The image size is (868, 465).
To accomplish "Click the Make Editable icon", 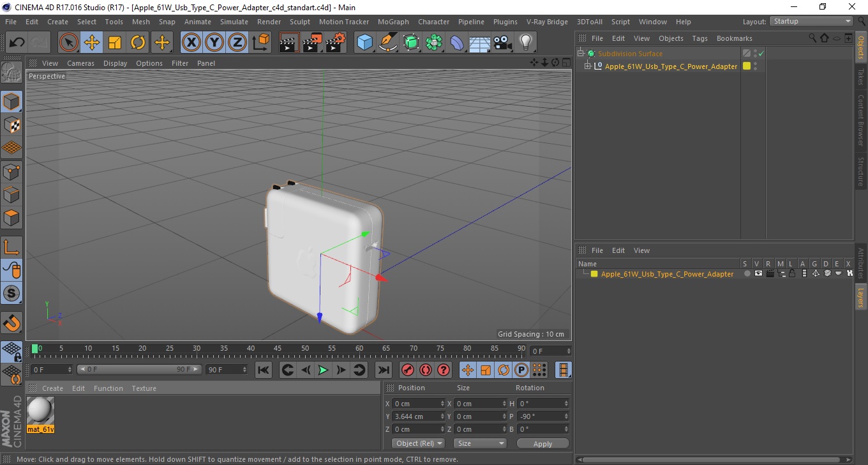I will click(11, 73).
